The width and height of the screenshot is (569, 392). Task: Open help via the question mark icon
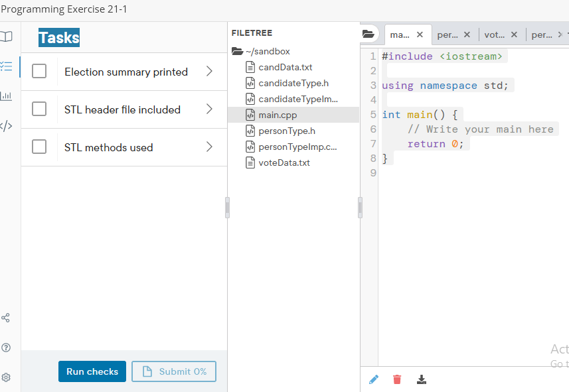click(x=7, y=347)
